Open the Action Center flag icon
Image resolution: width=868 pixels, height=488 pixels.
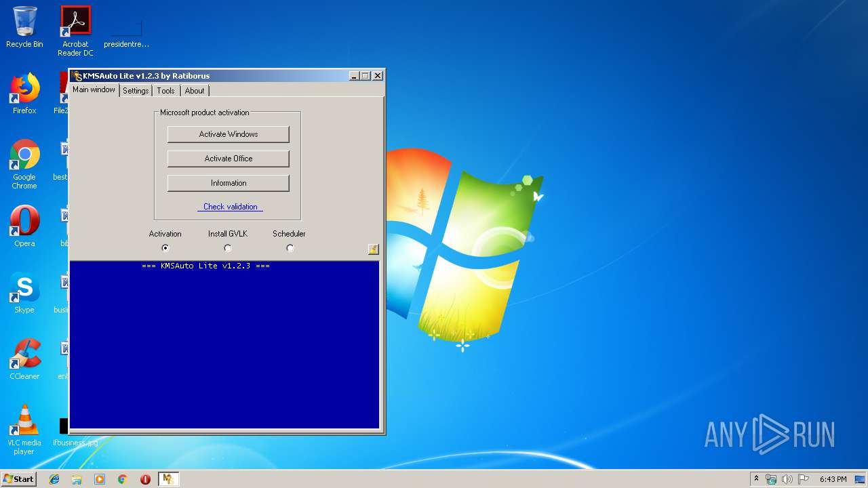(804, 479)
